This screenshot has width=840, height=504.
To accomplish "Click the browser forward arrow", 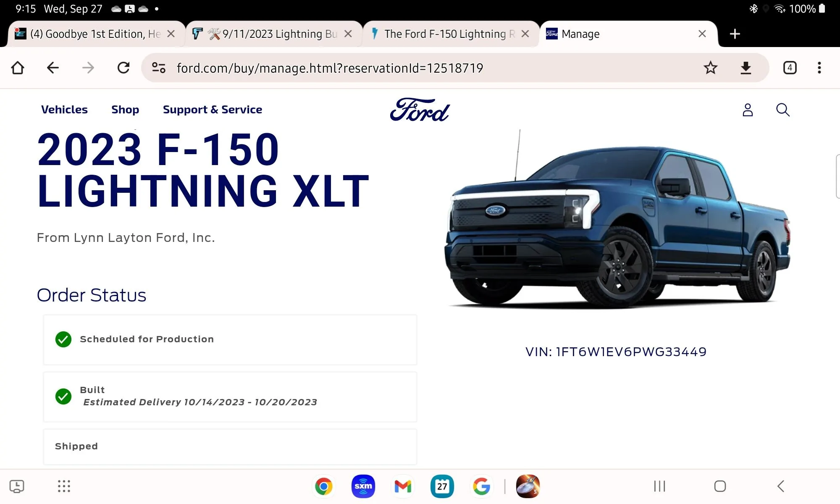I will [88, 68].
